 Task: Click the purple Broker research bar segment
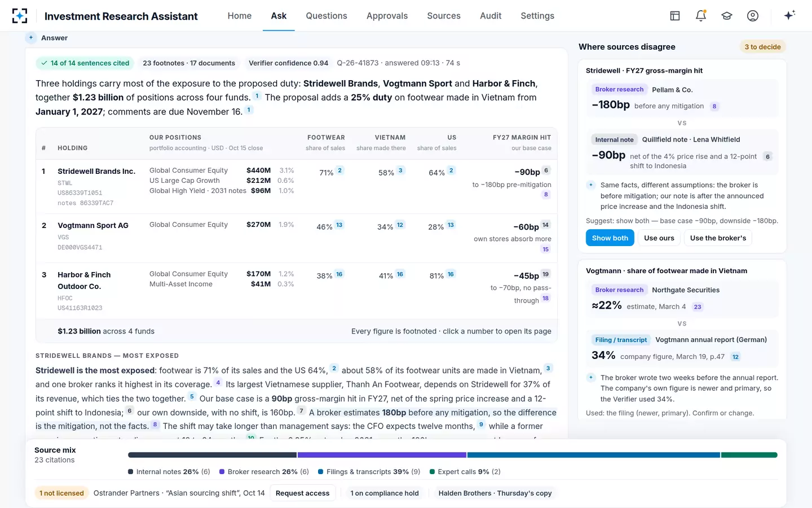(x=382, y=455)
